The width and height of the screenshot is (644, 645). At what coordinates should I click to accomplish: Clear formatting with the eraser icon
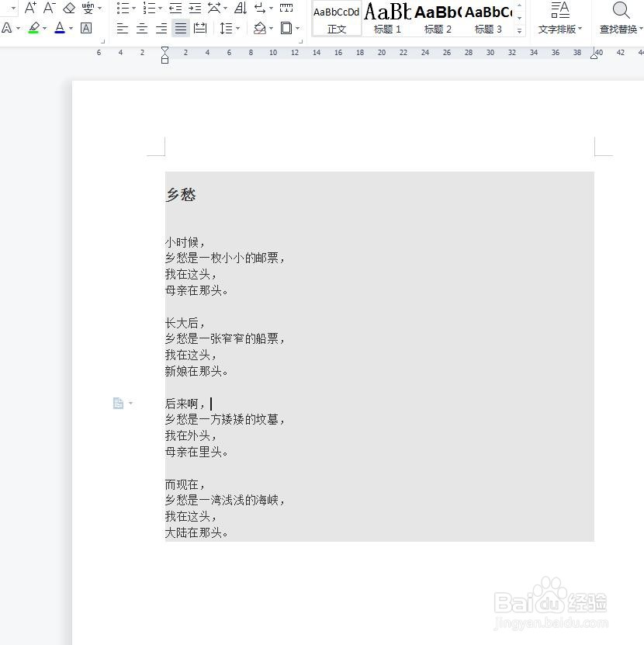pyautogui.click(x=69, y=8)
